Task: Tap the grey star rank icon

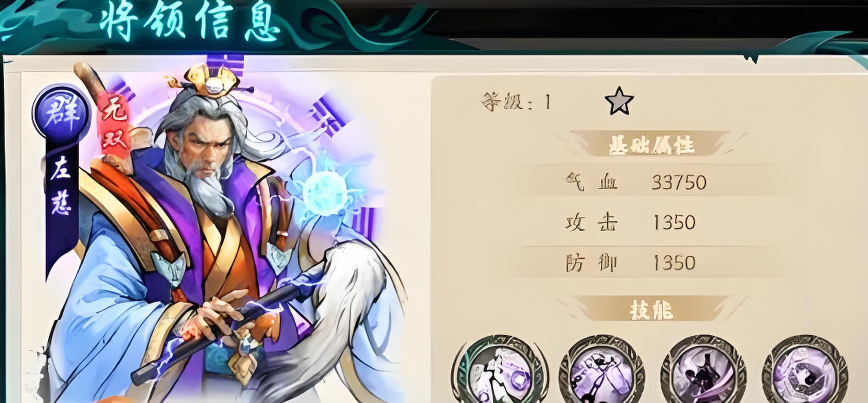Action: pyautogui.click(x=619, y=101)
